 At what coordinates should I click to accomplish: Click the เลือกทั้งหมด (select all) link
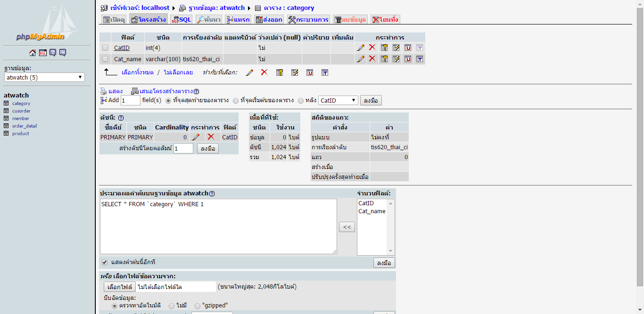click(x=138, y=72)
